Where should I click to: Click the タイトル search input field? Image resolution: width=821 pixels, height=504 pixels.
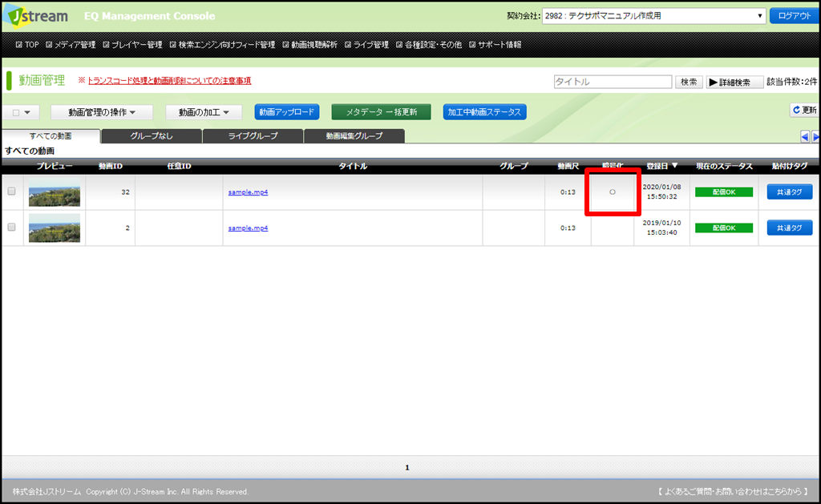(613, 82)
